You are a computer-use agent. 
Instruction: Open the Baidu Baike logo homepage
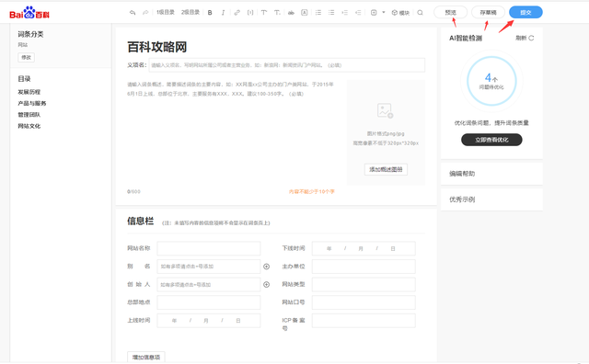pos(29,13)
